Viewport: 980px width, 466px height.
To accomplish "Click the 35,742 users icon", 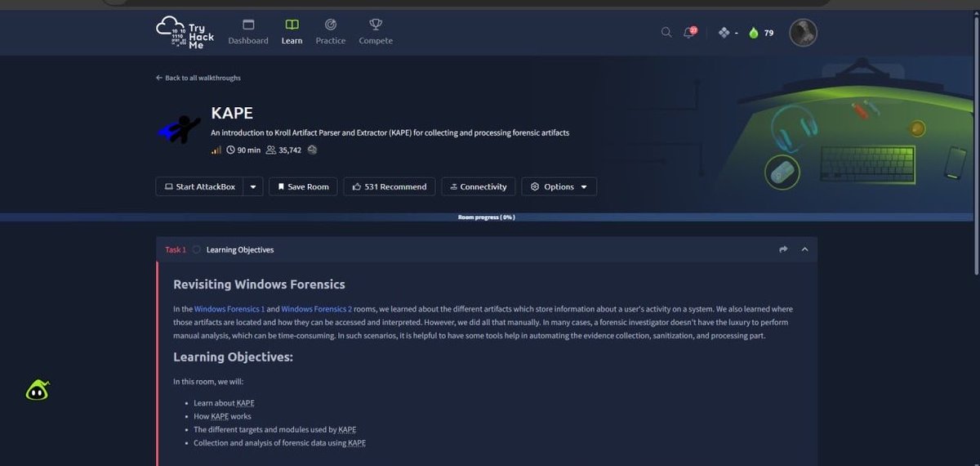I will pos(271,150).
